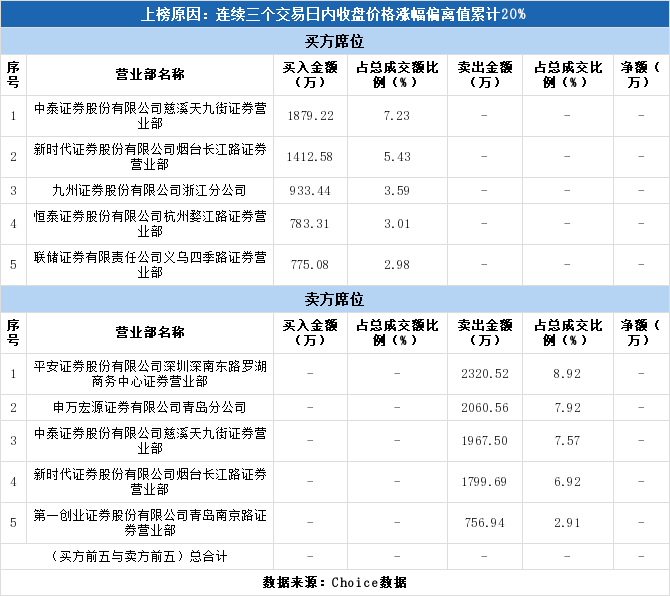This screenshot has width=670, height=596.
Task: Click buy amount 1412.58
Action: 310,157
